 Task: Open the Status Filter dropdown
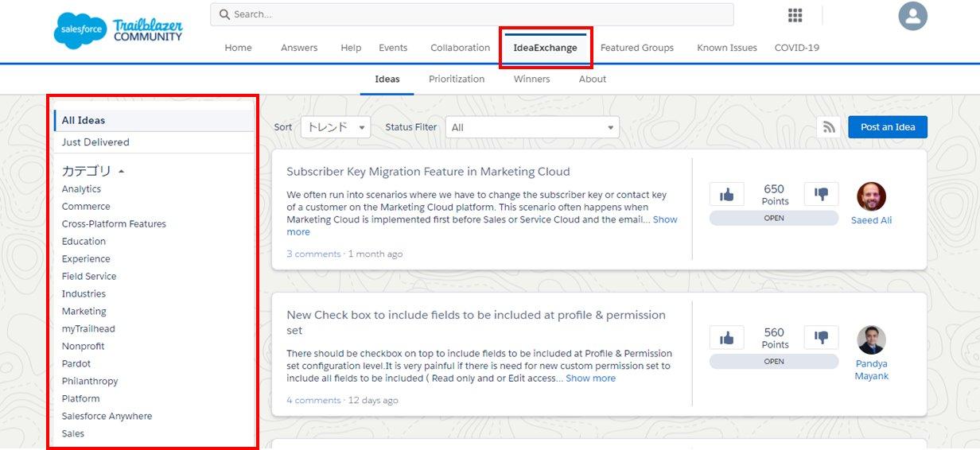[x=532, y=127]
